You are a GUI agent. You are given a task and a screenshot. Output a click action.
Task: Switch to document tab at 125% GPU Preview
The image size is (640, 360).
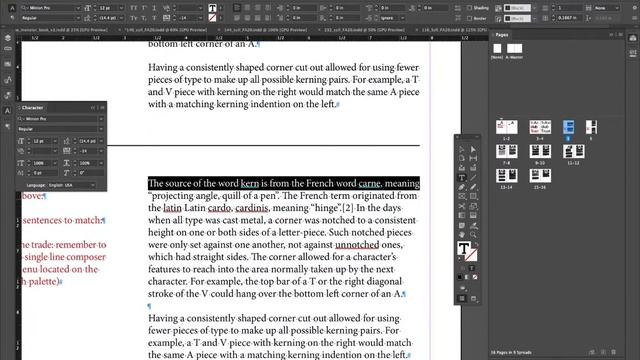coord(454,30)
